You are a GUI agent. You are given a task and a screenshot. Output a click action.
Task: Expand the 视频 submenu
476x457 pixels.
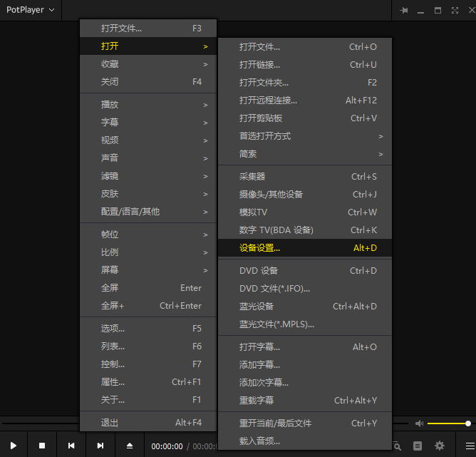[x=148, y=140]
